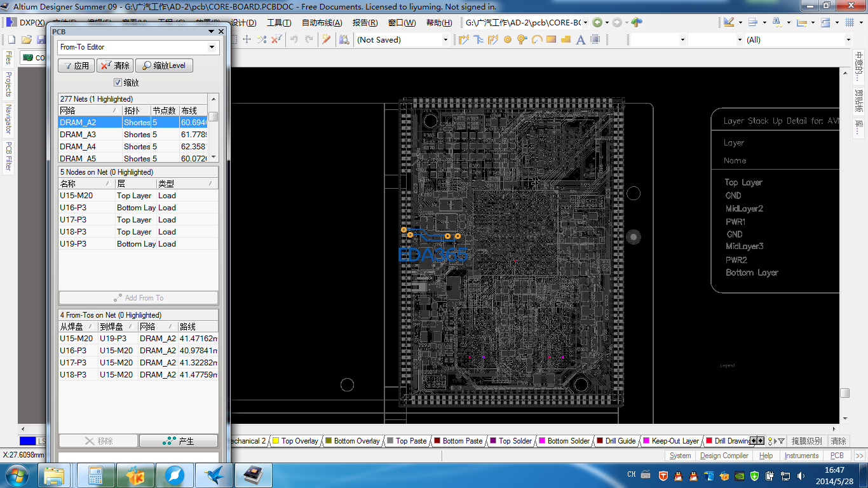
Task: Click the clear filter toolbar icon
Action: pos(276,39)
